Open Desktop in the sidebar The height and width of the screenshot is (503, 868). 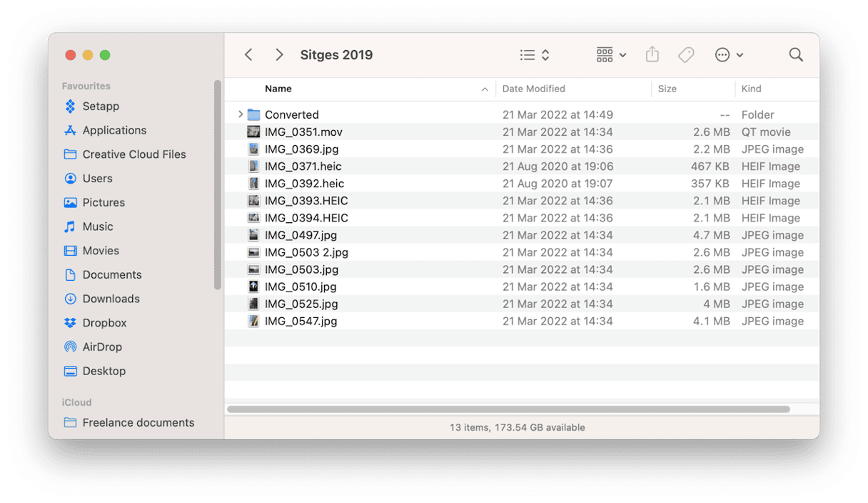pyautogui.click(x=95, y=371)
